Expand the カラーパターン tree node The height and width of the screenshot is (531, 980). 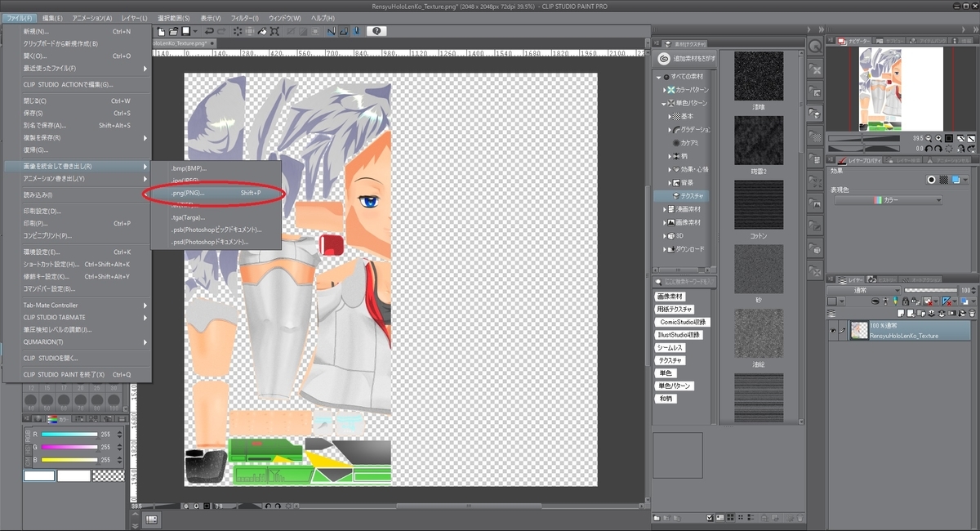[x=664, y=90]
